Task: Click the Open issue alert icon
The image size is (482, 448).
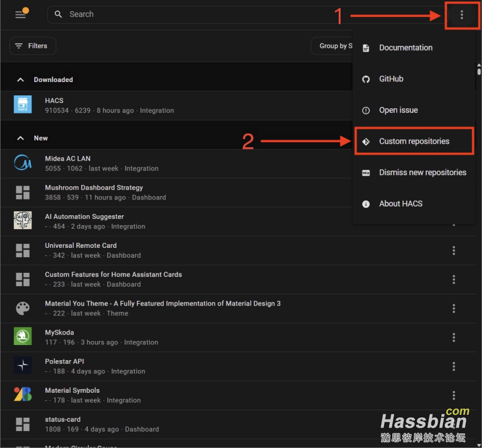Action: pyautogui.click(x=366, y=111)
